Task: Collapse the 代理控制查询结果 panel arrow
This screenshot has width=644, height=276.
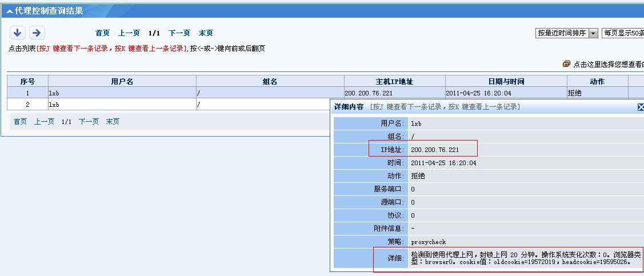Action: (10, 11)
